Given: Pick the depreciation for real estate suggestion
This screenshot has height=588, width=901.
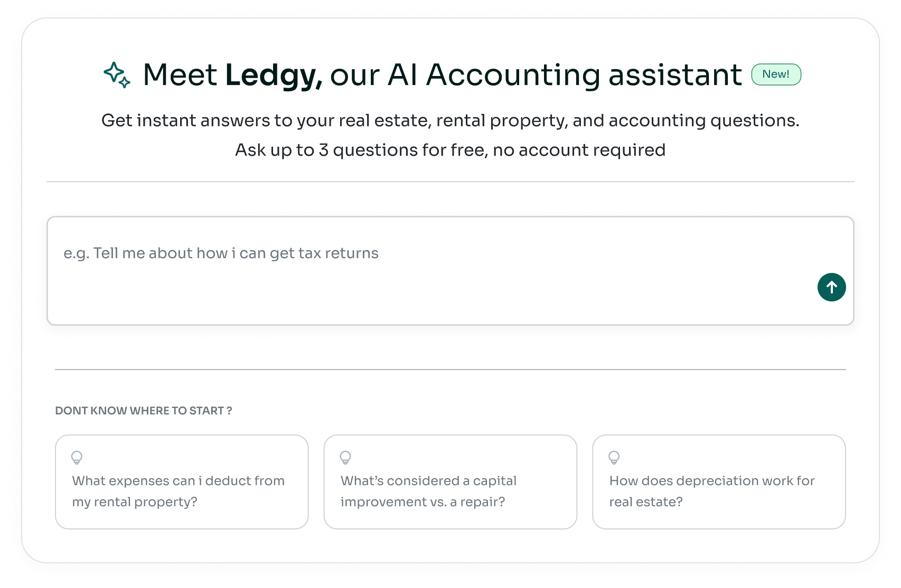Looking at the screenshot, I should click(x=718, y=481).
